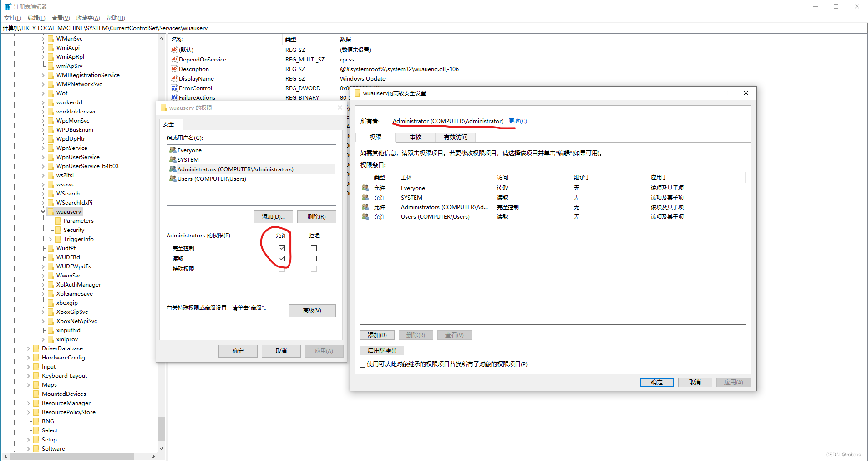This screenshot has width=868, height=461.
Task: Collapse the wuauserv tree node
Action: (43, 212)
